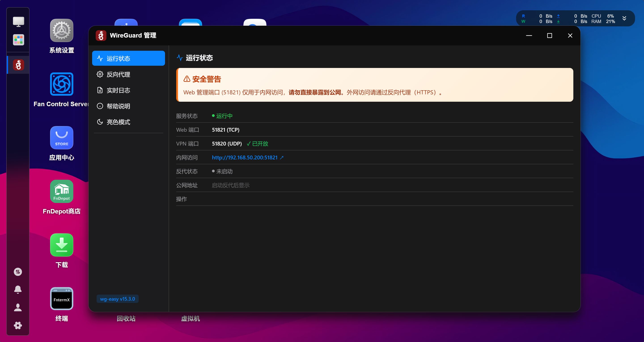Image resolution: width=644 pixels, height=342 pixels.
Task: Click the wg-easy v15.3.0 version badge
Action: [117, 299]
